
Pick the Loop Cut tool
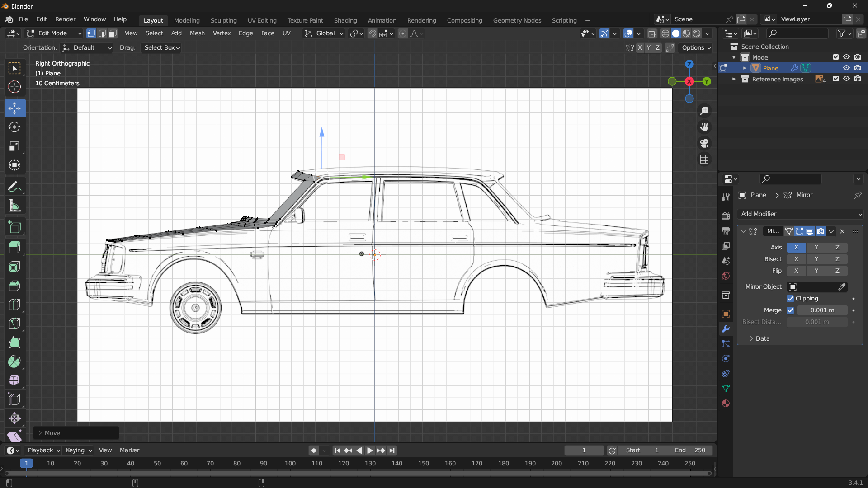(14, 305)
